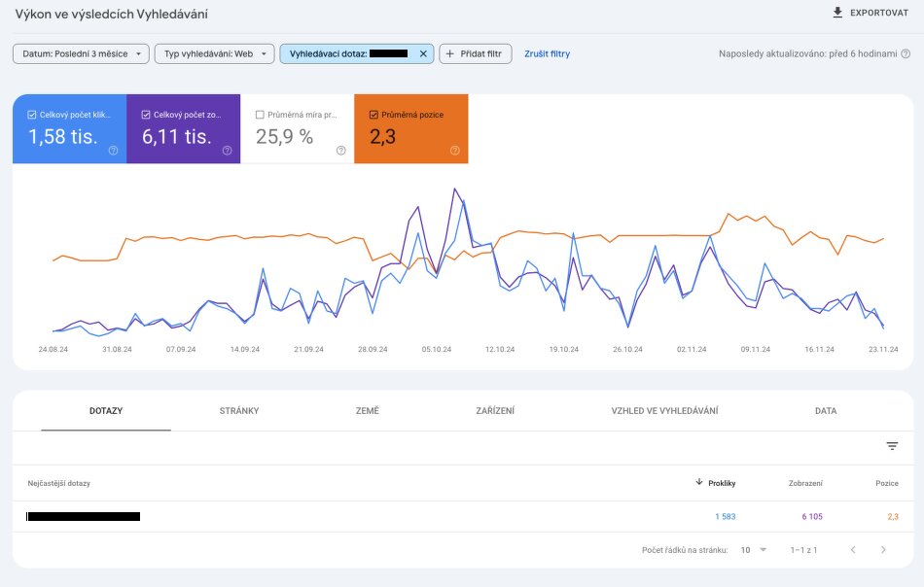
Task: Uncheck the Průměrná pozice checkbox
Action: (x=373, y=115)
